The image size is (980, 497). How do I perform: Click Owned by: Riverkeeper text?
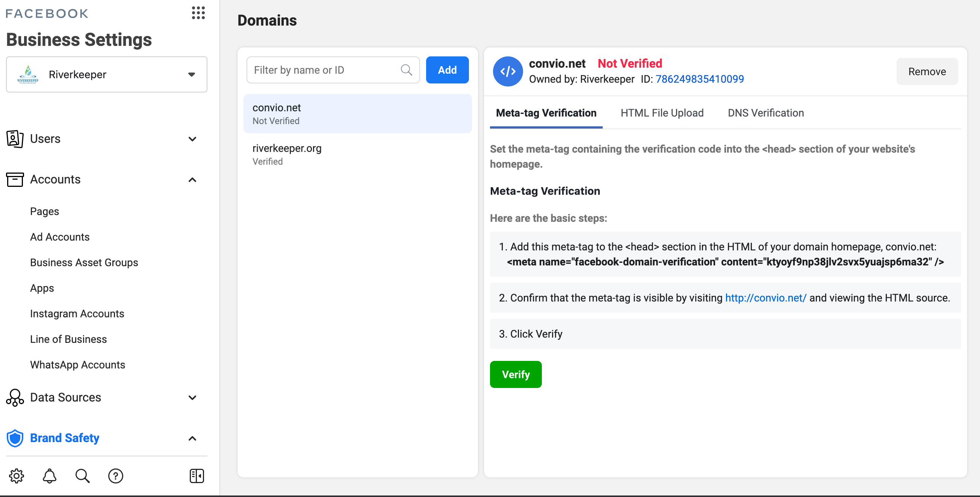tap(582, 79)
